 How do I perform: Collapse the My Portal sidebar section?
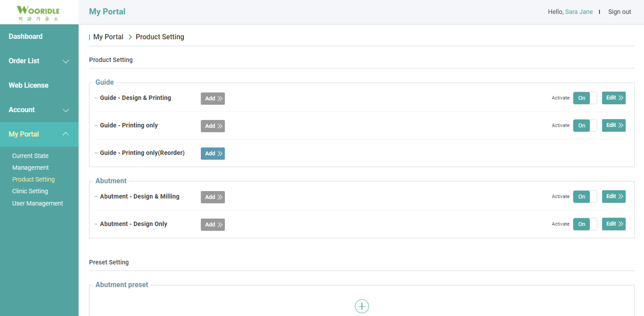65,134
